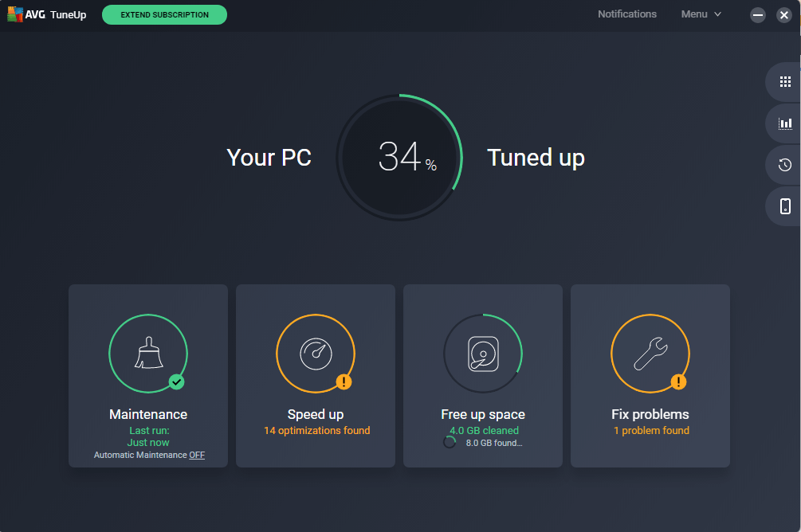Open Notifications
Screen dimensions: 801x532
tap(627, 14)
